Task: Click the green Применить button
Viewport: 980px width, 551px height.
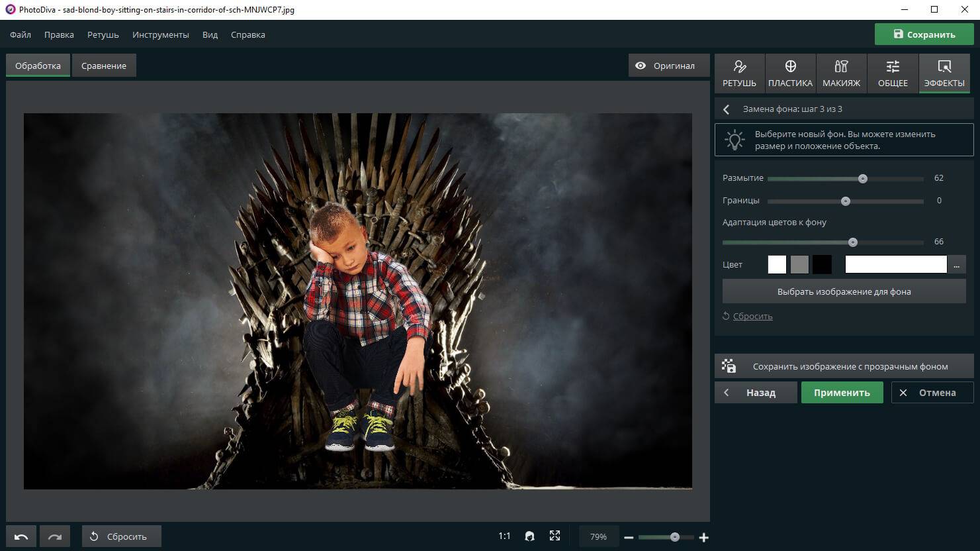Action: [842, 393]
